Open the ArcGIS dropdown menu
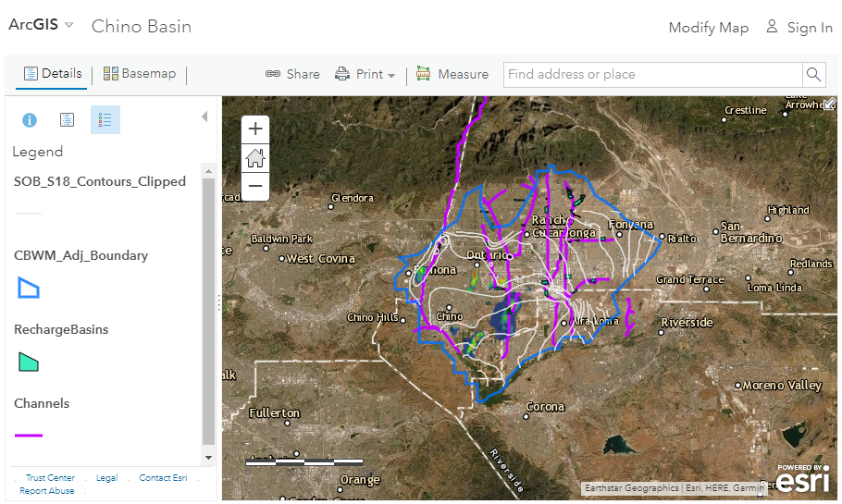Viewport: 842px width, 504px height. pos(42,25)
